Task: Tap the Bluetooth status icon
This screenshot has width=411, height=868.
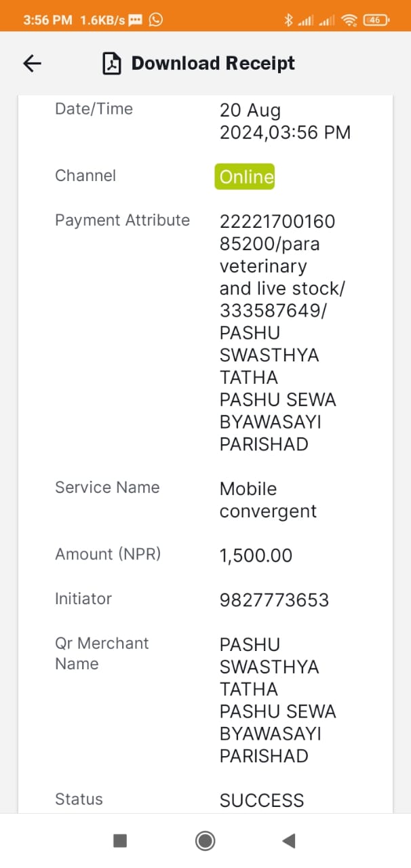Action: click(288, 20)
